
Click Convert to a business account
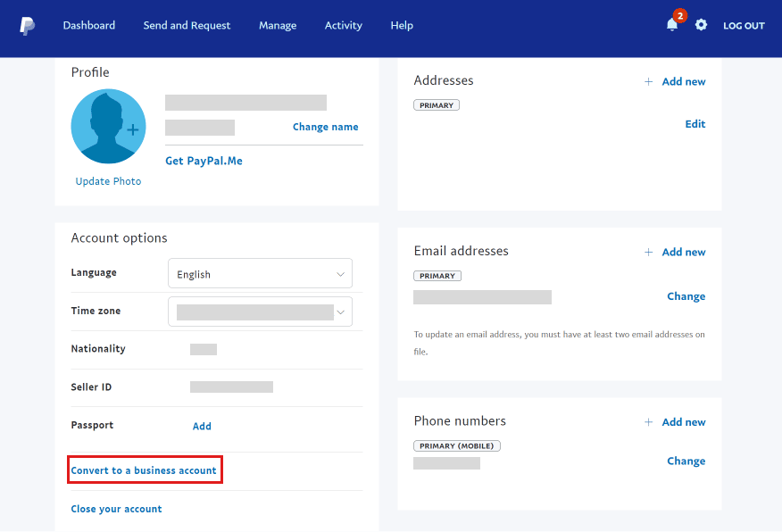click(x=144, y=470)
